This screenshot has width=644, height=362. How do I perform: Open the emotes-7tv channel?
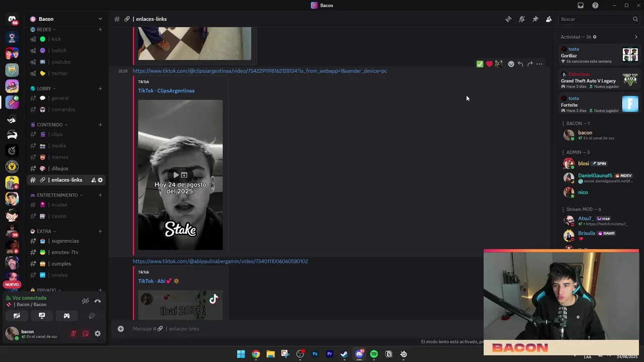coord(66,252)
